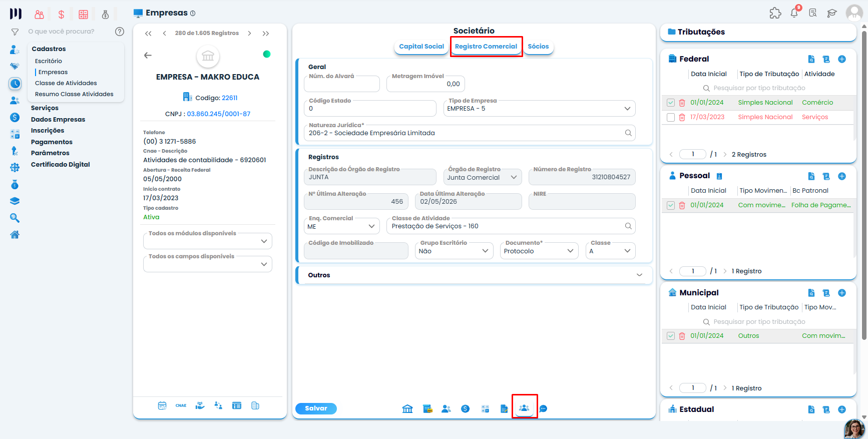The image size is (868, 439).
Task: Open the home icon in left sidebar
Action: (x=15, y=235)
